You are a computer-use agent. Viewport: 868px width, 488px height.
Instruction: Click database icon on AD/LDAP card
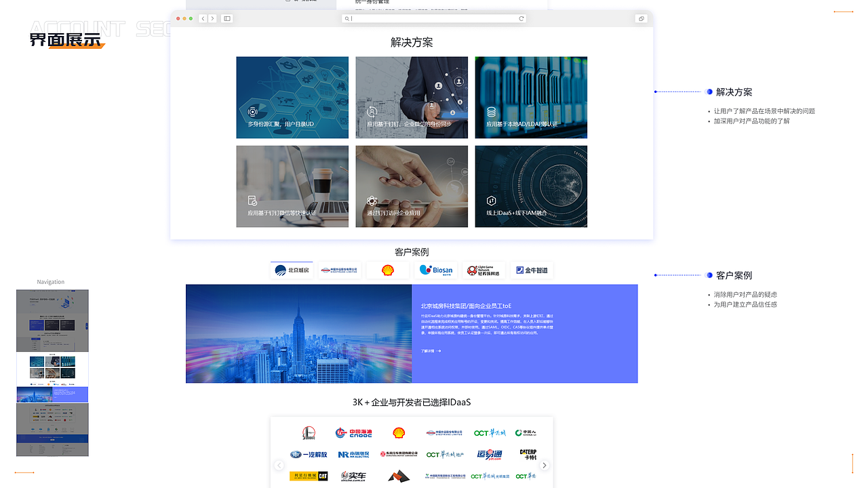coord(491,112)
